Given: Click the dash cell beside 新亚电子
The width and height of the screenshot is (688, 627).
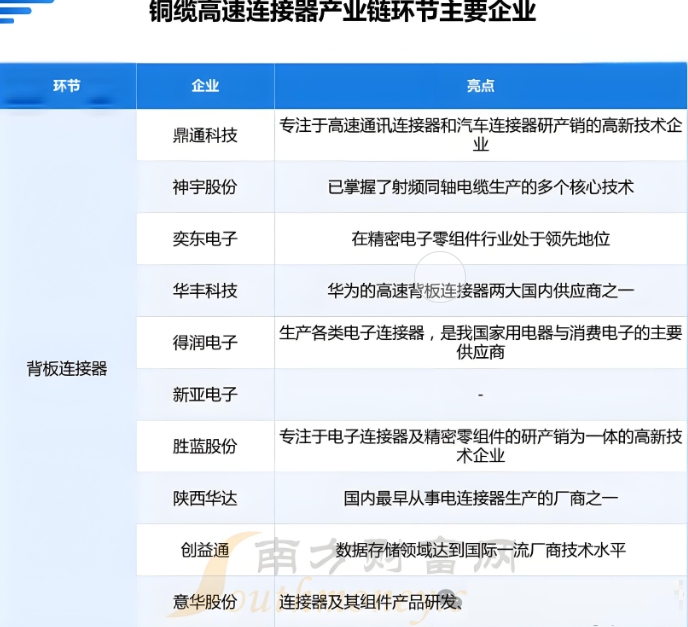Looking at the screenshot, I should 480,394.
